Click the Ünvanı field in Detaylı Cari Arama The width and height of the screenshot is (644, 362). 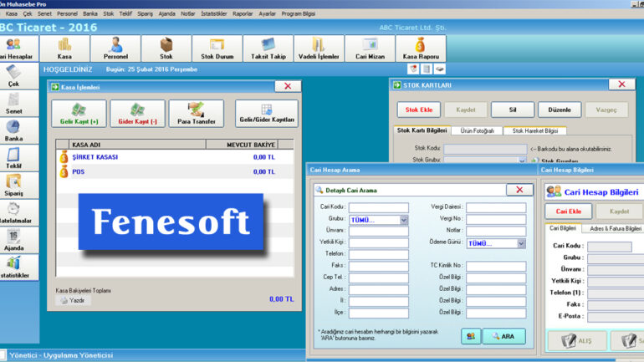pyautogui.click(x=379, y=231)
